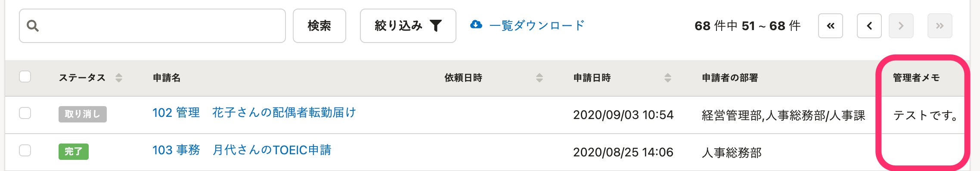
Task: Go to first page with double-left arrows
Action: (x=830, y=26)
